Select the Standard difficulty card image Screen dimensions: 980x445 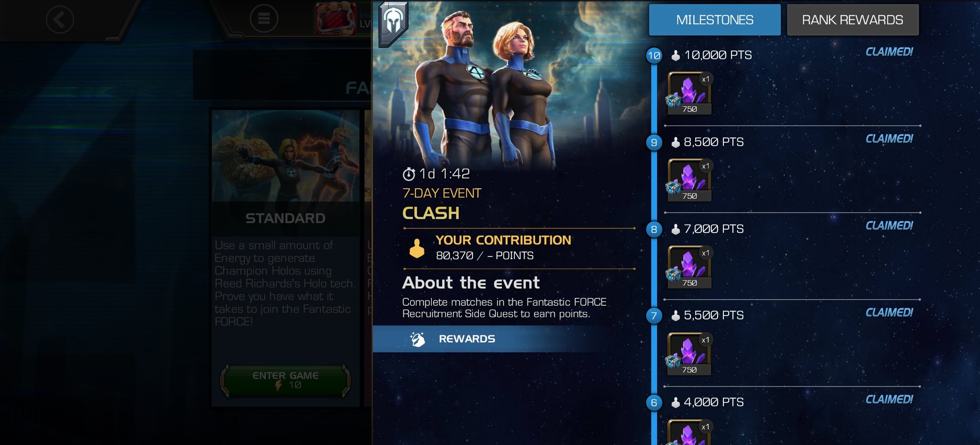tap(285, 157)
